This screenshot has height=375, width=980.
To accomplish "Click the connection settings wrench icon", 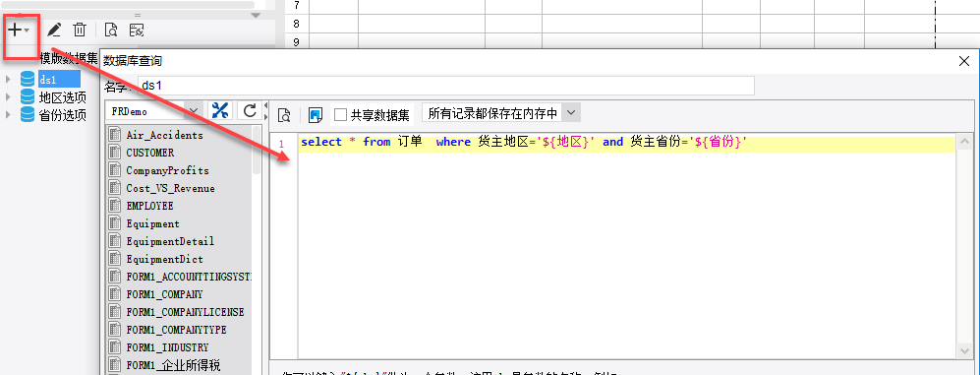I will click(219, 111).
